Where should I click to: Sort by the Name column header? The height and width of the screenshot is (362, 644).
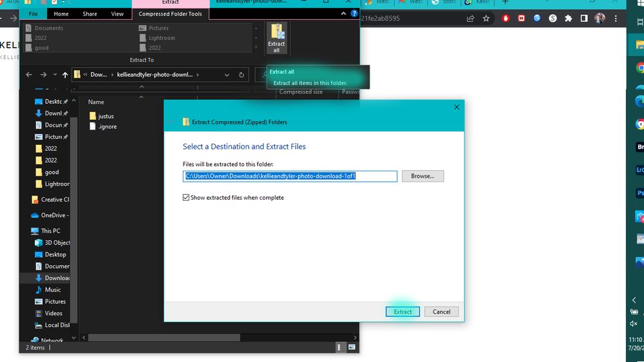click(96, 102)
